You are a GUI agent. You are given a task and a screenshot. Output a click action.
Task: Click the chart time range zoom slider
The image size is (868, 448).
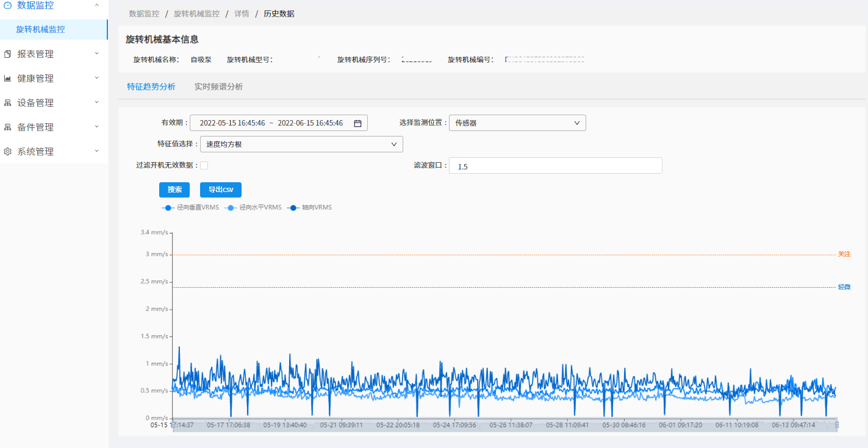pos(504,425)
